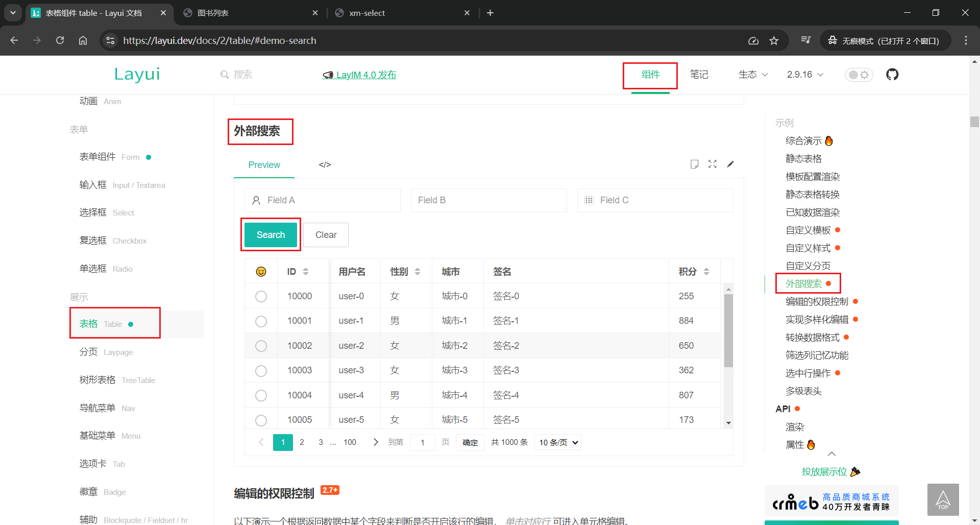Expand the demo to fullscreen

click(x=713, y=164)
